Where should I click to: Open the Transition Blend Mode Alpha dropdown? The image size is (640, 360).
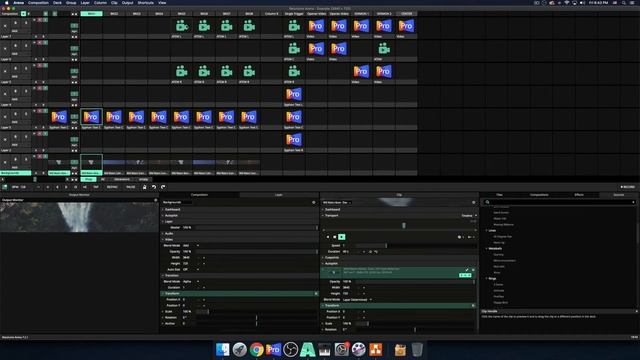[191, 282]
